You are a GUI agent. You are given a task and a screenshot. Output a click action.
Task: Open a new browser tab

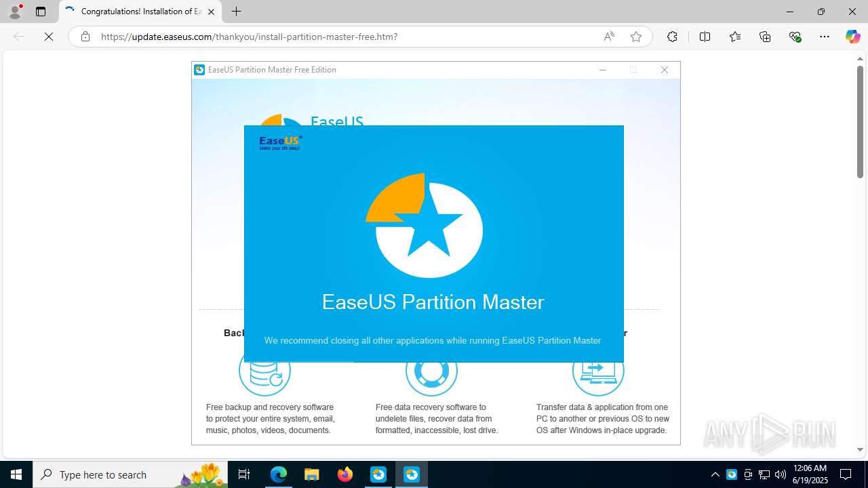[236, 12]
